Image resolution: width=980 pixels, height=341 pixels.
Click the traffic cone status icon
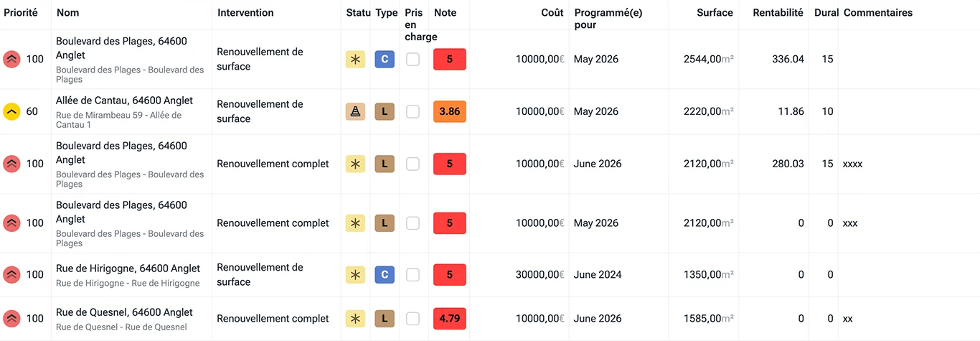[x=355, y=111]
